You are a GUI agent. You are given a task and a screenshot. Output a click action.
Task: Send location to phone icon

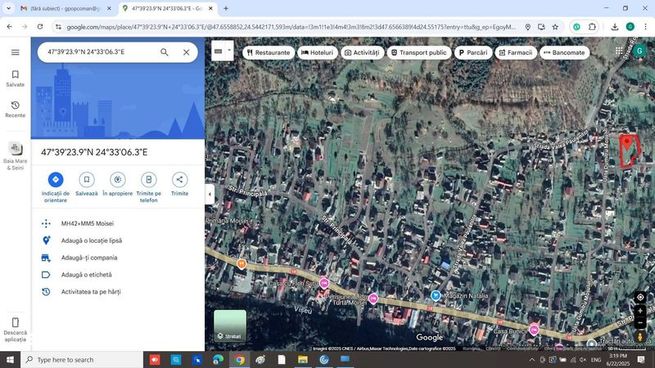tap(149, 180)
